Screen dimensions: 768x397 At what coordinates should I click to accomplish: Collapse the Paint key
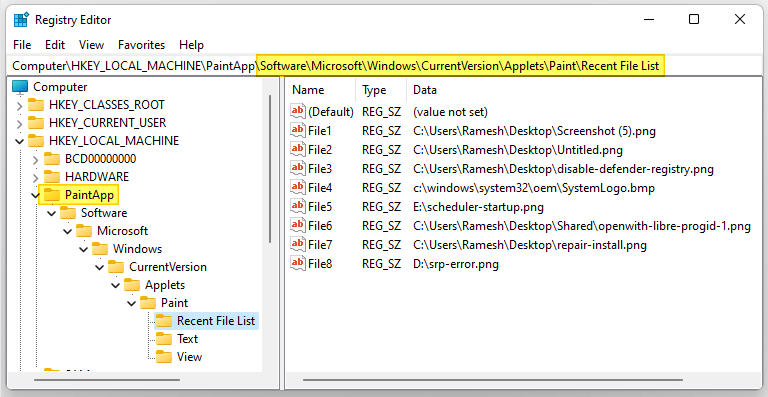tap(131, 304)
